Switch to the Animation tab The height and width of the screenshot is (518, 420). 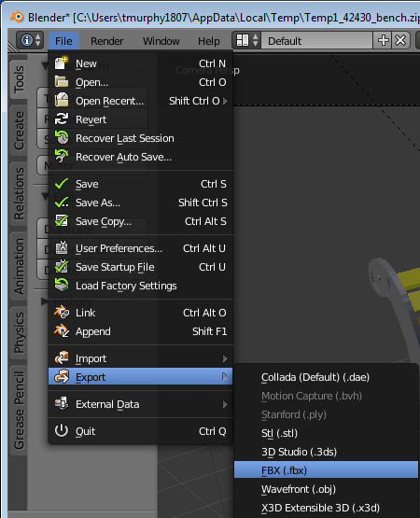[x=19, y=266]
